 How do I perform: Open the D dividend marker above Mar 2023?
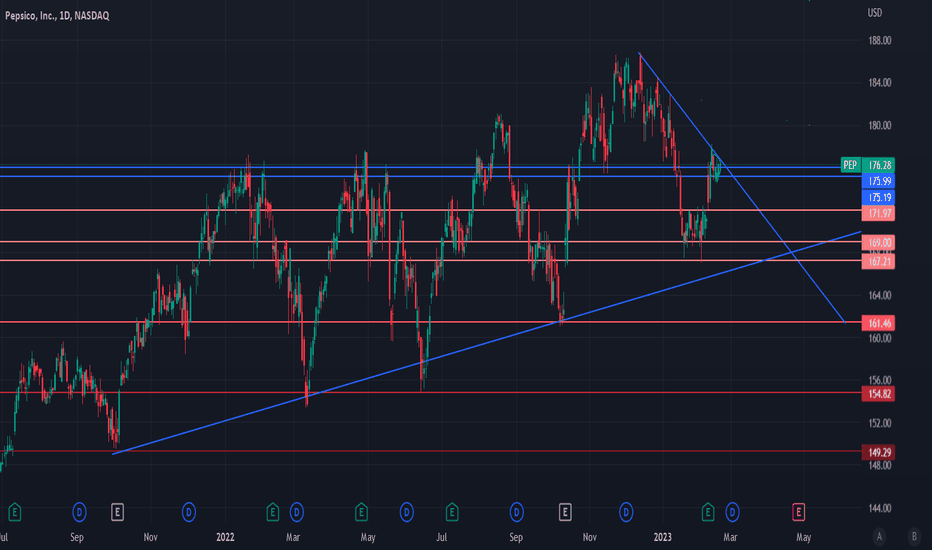click(732, 511)
